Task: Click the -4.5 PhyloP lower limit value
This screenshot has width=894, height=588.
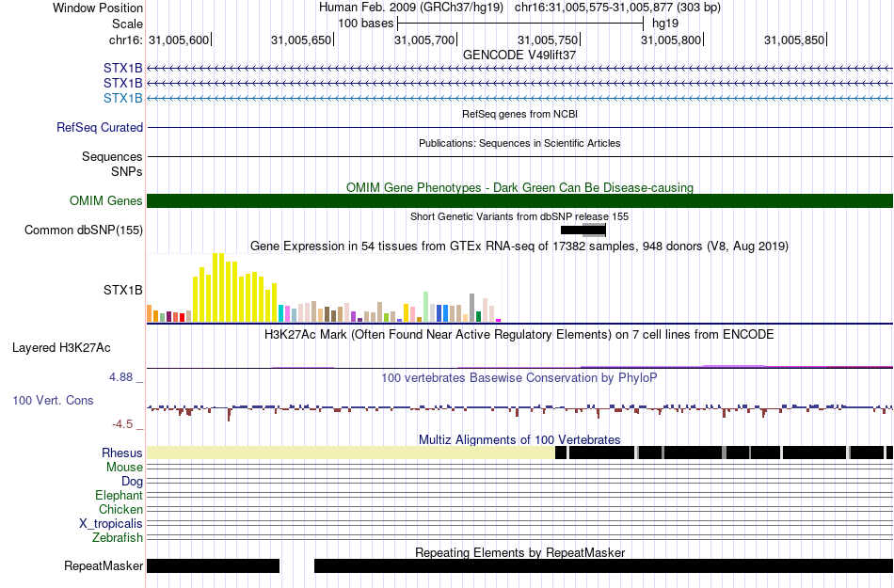Action: (122, 424)
